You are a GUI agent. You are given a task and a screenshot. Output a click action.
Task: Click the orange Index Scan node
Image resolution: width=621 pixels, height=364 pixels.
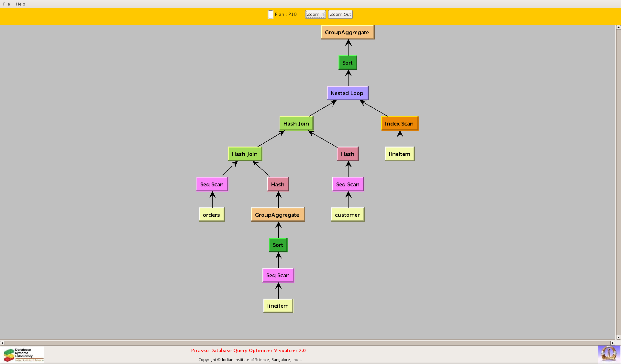pos(399,124)
